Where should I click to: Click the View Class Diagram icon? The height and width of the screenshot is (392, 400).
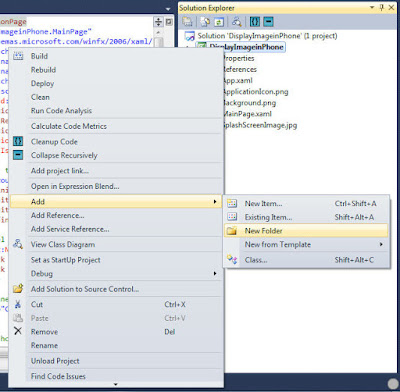pyautogui.click(x=18, y=244)
